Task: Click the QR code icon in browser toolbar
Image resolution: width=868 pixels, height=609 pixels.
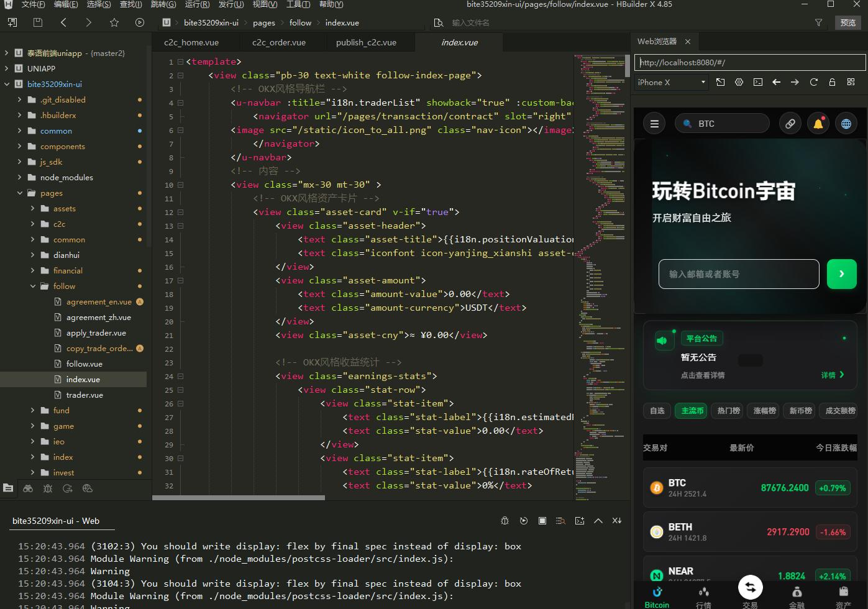Action: 851,82
